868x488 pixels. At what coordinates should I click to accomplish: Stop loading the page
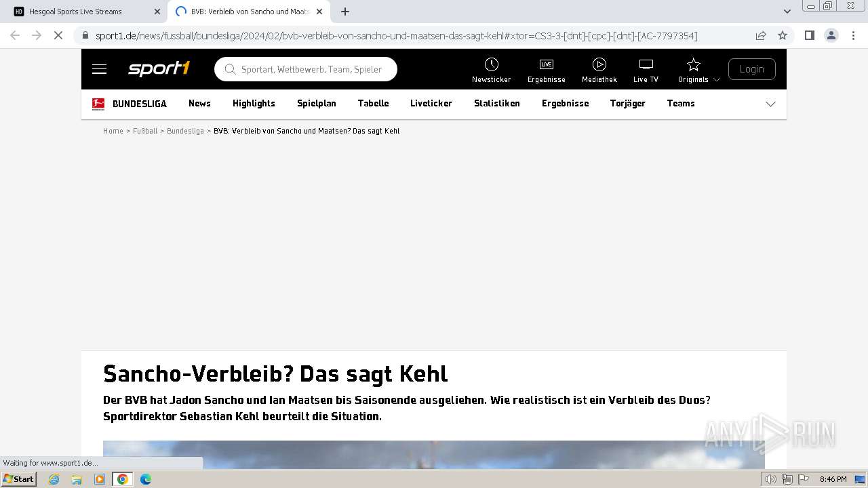click(58, 35)
